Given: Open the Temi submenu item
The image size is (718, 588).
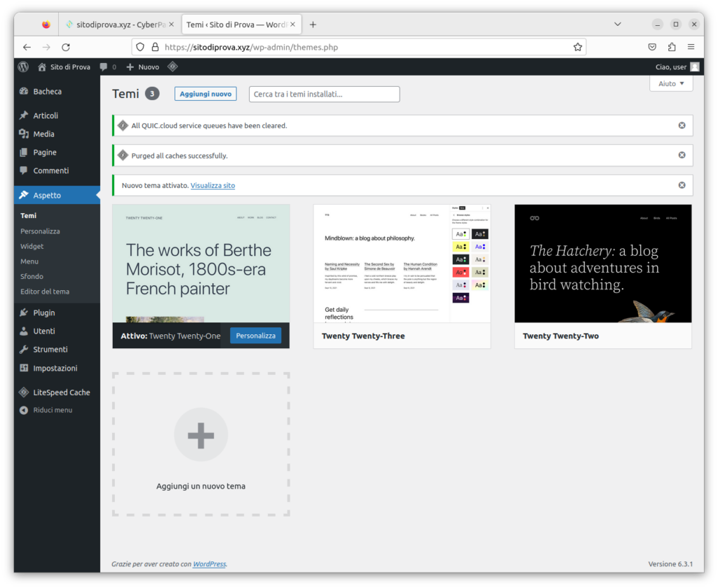Looking at the screenshot, I should point(28,216).
